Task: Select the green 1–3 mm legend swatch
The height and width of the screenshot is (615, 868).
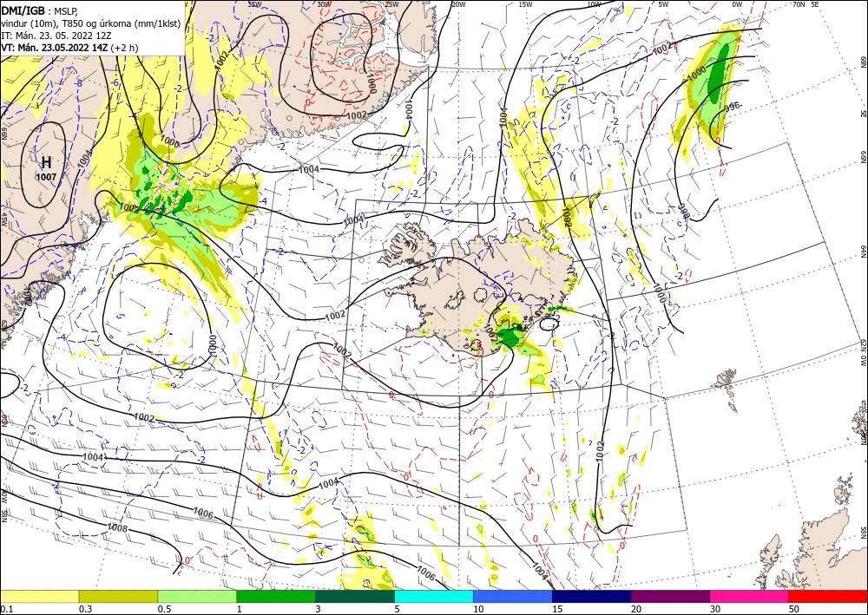Action: click(x=276, y=596)
